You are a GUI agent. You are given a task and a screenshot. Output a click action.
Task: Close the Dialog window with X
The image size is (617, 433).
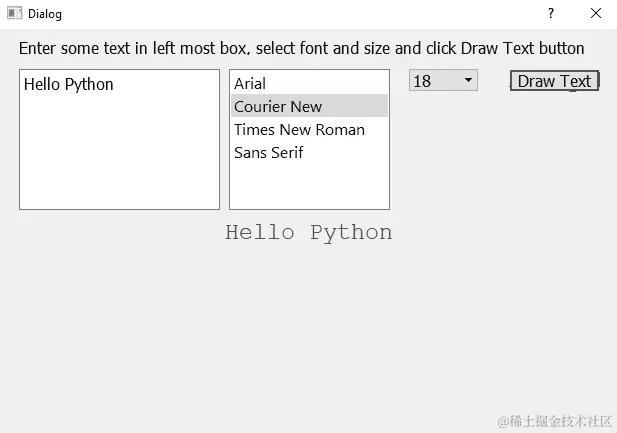pos(596,14)
